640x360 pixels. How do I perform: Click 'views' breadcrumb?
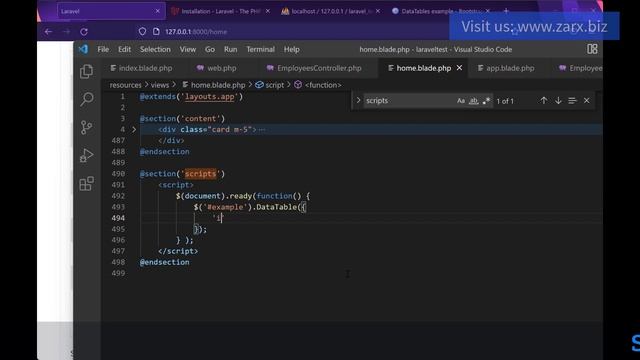(160, 85)
